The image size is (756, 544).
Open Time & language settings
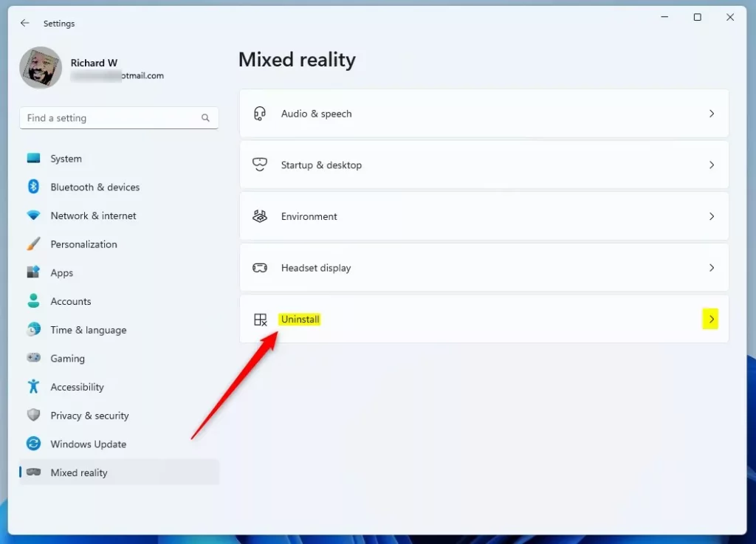tap(119, 330)
